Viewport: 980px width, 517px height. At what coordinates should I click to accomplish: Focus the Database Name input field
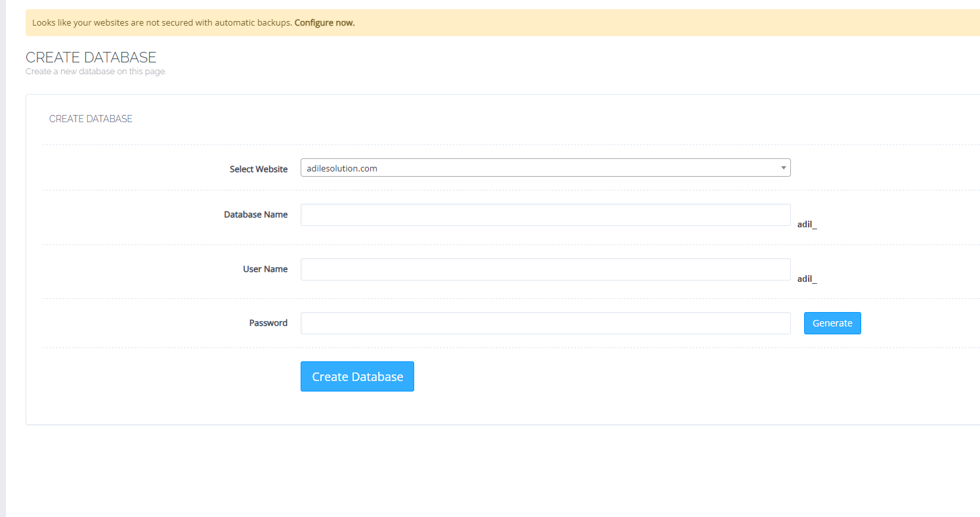click(545, 215)
